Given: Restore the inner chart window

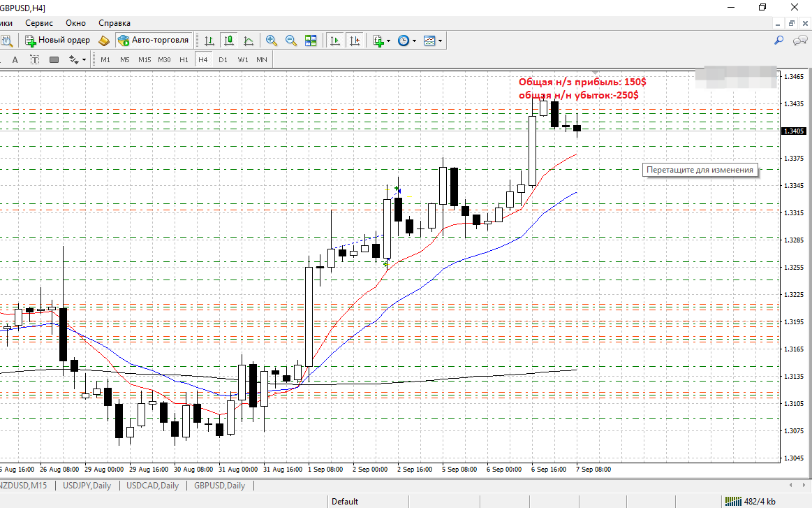Looking at the screenshot, I should 791,23.
